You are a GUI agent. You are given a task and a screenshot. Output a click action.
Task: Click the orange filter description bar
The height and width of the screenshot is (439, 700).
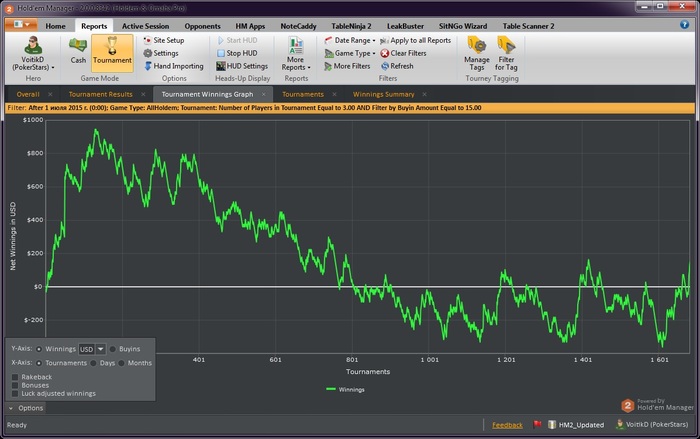click(350, 108)
